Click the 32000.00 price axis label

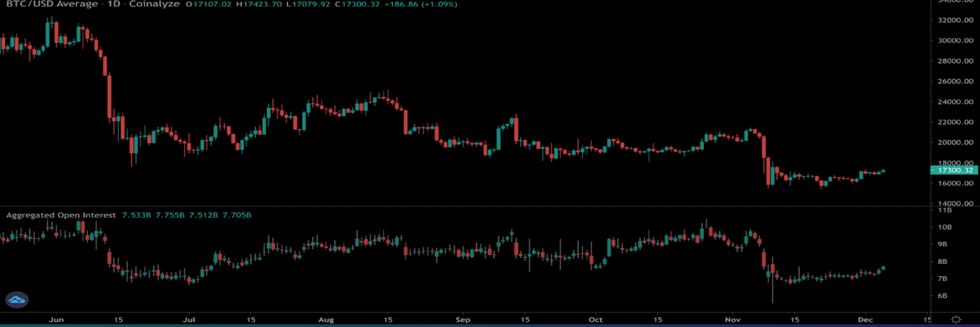click(955, 20)
